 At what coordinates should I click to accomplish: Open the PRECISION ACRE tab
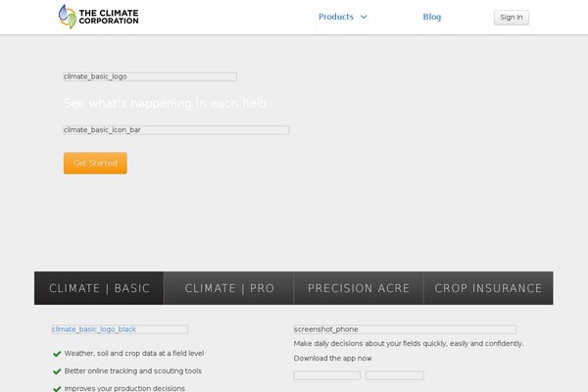[x=359, y=288]
